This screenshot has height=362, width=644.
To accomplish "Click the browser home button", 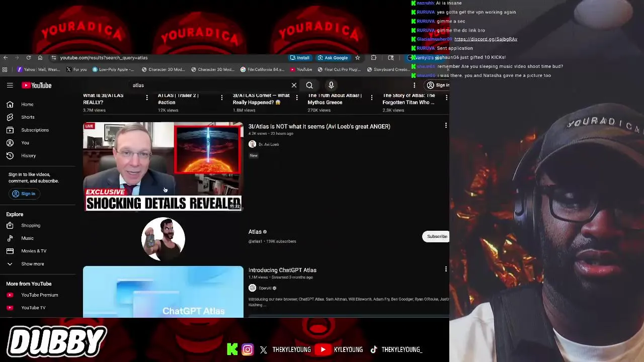I will [40, 58].
